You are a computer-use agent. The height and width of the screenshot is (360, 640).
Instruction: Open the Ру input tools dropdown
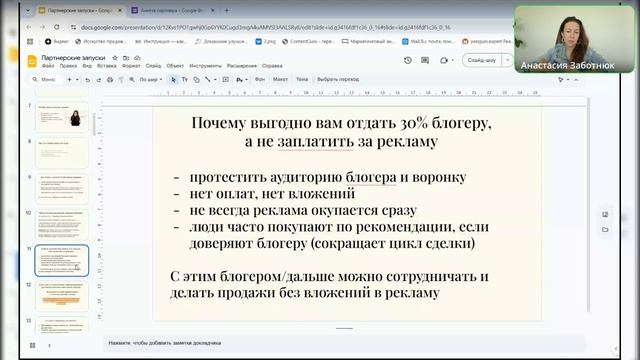tap(242, 80)
